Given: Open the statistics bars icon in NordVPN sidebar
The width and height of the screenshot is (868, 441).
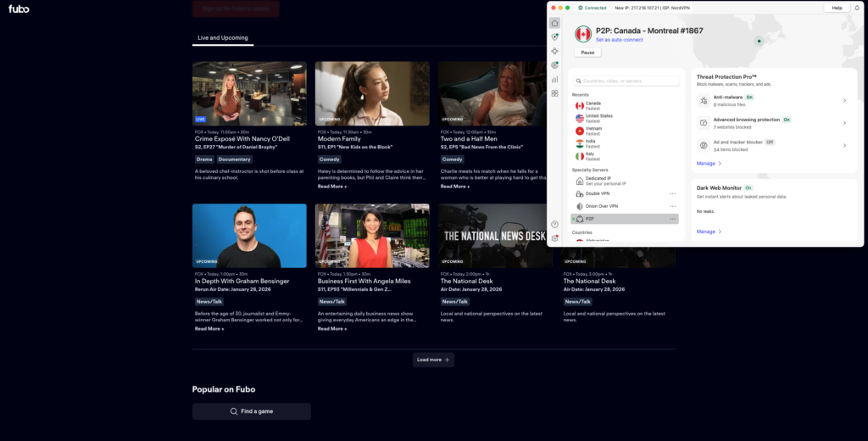Looking at the screenshot, I should [x=554, y=79].
